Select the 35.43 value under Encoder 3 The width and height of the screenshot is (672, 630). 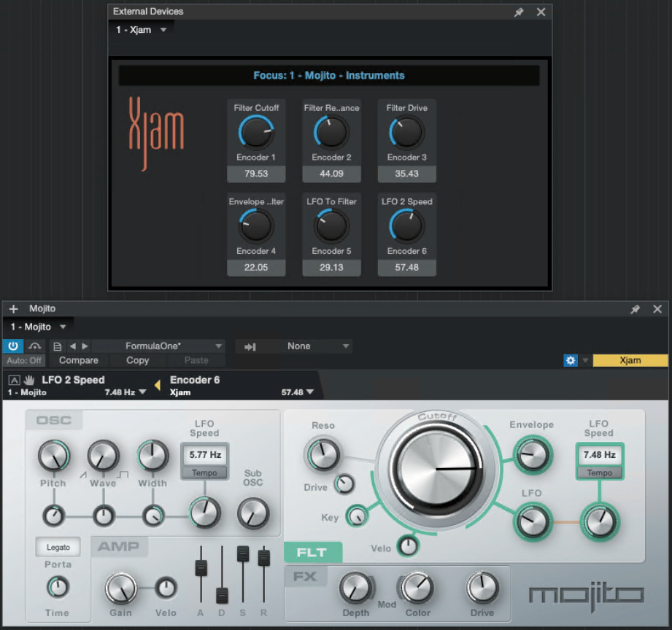[406, 174]
